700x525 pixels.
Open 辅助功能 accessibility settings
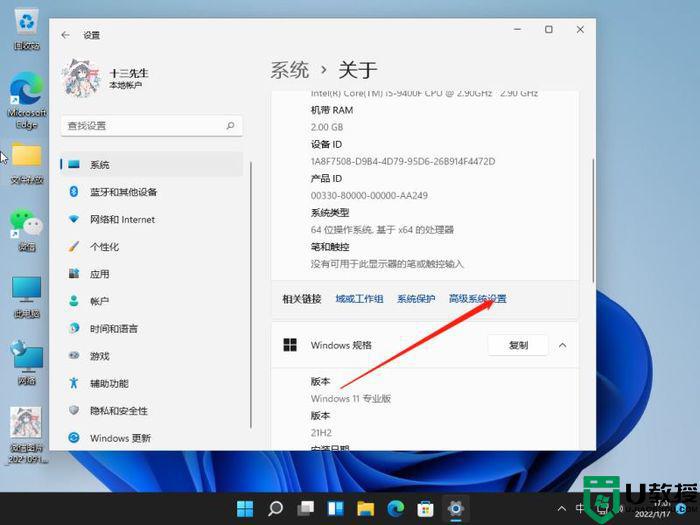[x=109, y=383]
